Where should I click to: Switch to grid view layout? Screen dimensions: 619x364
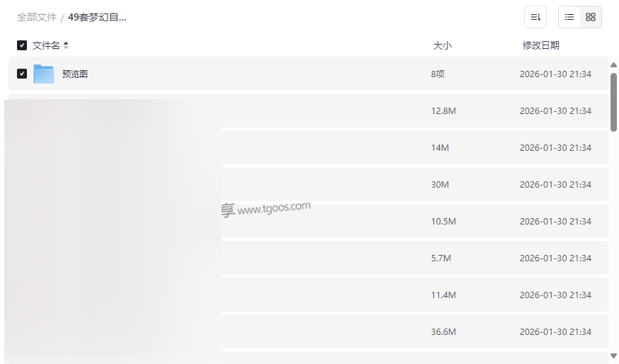[591, 17]
